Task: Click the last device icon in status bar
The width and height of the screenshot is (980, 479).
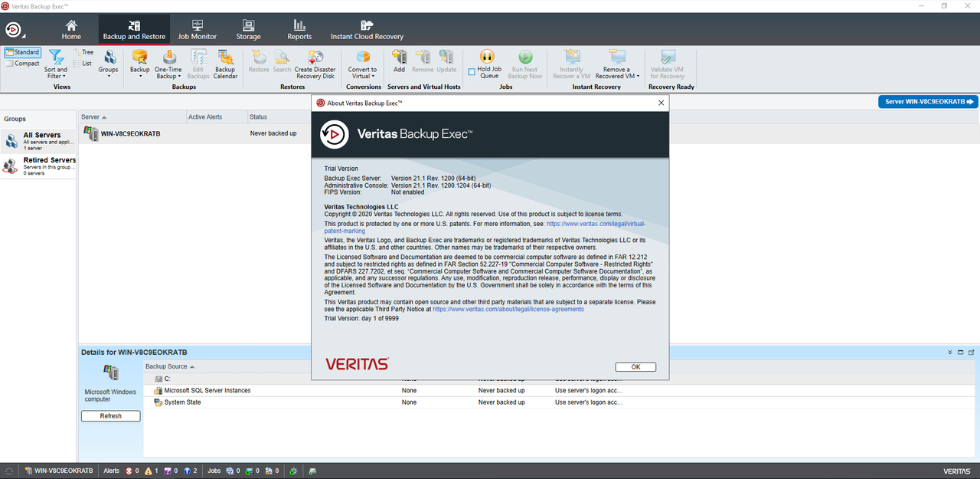Action: pyautogui.click(x=312, y=471)
